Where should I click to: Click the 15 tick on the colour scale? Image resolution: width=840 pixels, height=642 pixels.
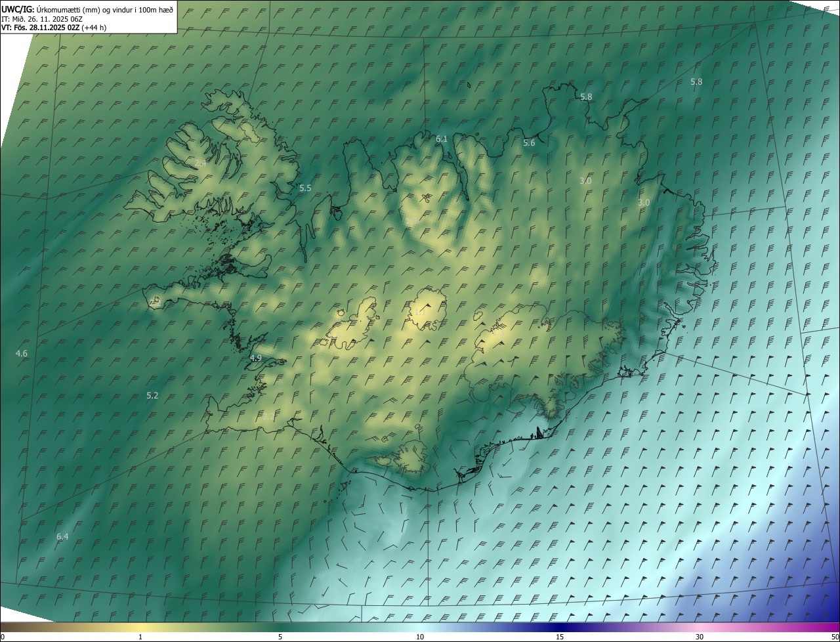pyautogui.click(x=560, y=637)
